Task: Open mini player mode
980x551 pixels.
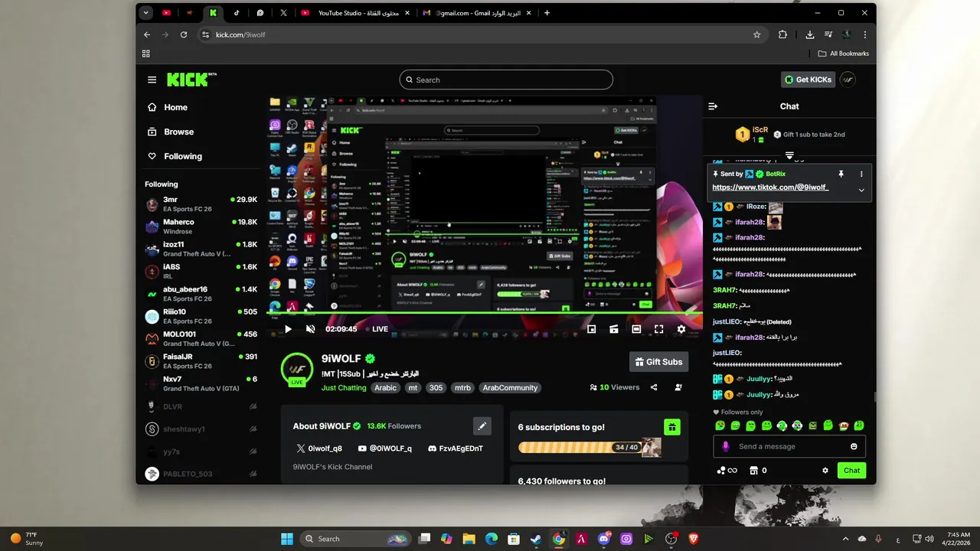Action: 591,329
